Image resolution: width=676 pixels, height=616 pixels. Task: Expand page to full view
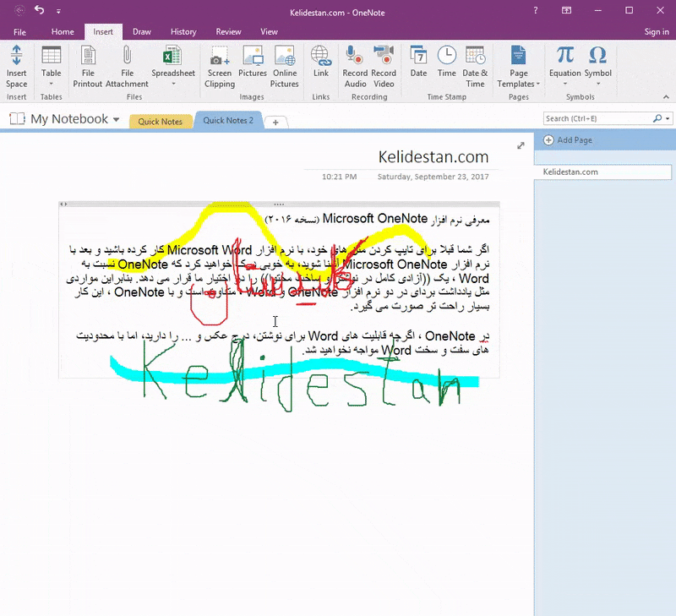coord(521,145)
